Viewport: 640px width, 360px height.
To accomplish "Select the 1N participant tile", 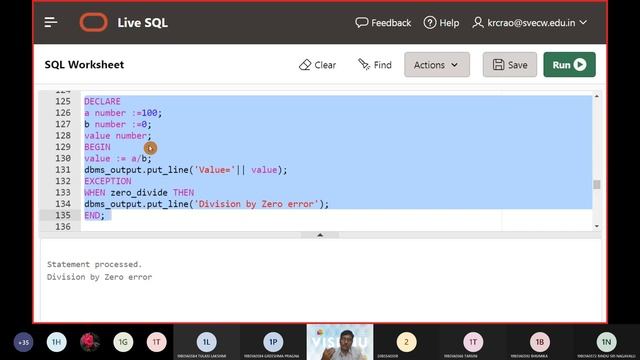I will click(x=607, y=342).
